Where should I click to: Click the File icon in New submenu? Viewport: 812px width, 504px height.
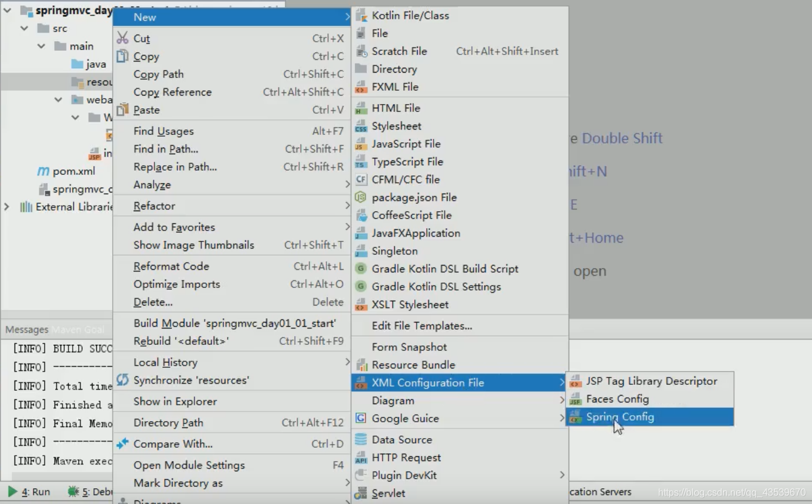(361, 33)
